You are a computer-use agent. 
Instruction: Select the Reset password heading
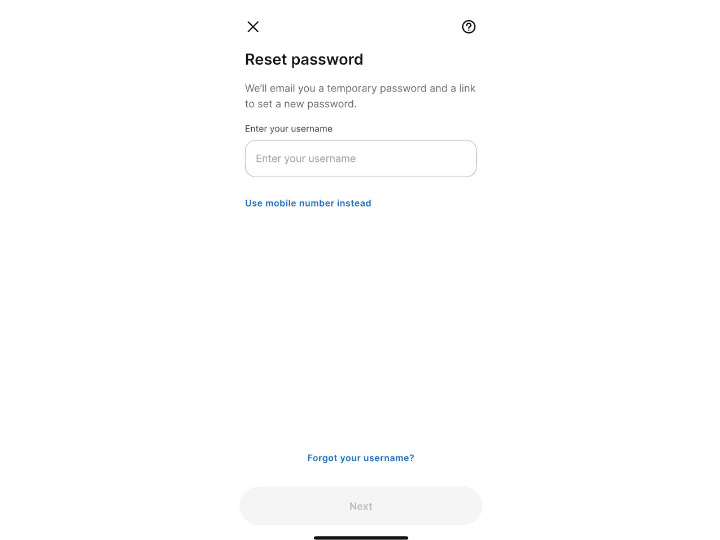(x=304, y=59)
